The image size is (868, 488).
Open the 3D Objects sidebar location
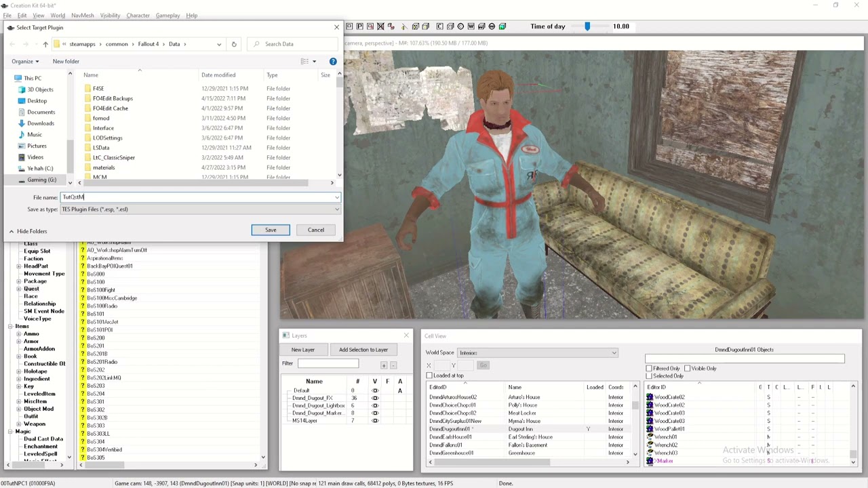point(40,89)
